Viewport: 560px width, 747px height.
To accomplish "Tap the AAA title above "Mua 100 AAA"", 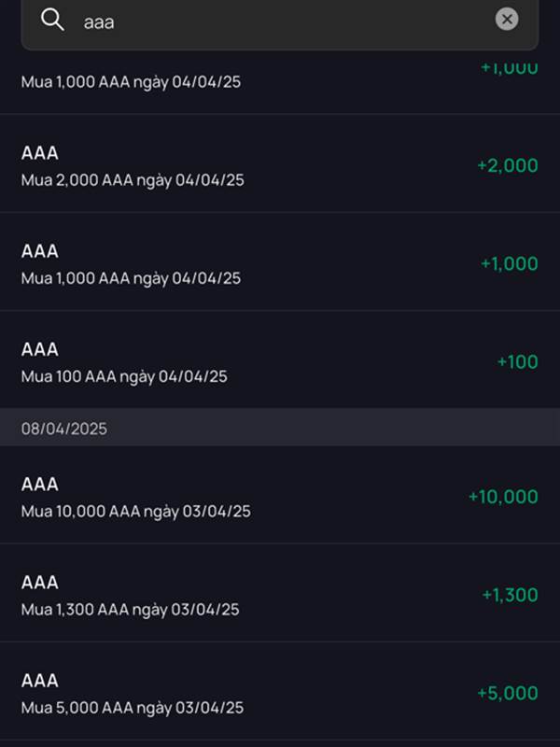I will [40, 349].
